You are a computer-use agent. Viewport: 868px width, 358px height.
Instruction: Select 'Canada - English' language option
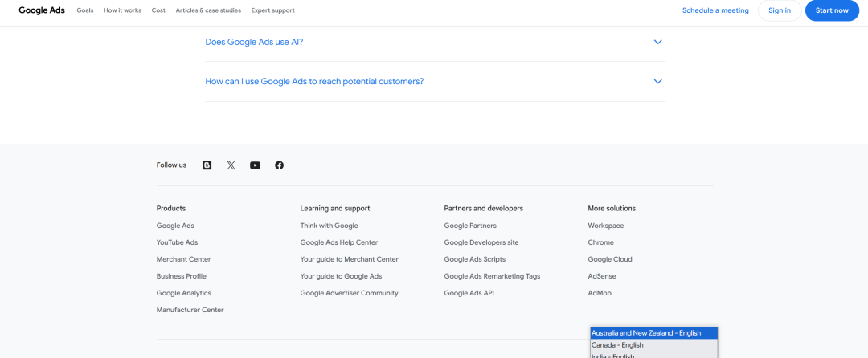pos(653,345)
